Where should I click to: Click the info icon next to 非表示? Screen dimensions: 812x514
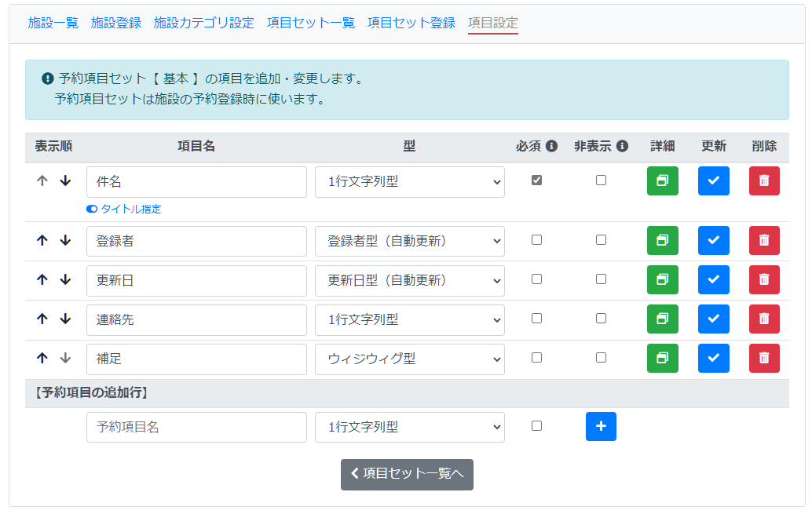pos(623,146)
